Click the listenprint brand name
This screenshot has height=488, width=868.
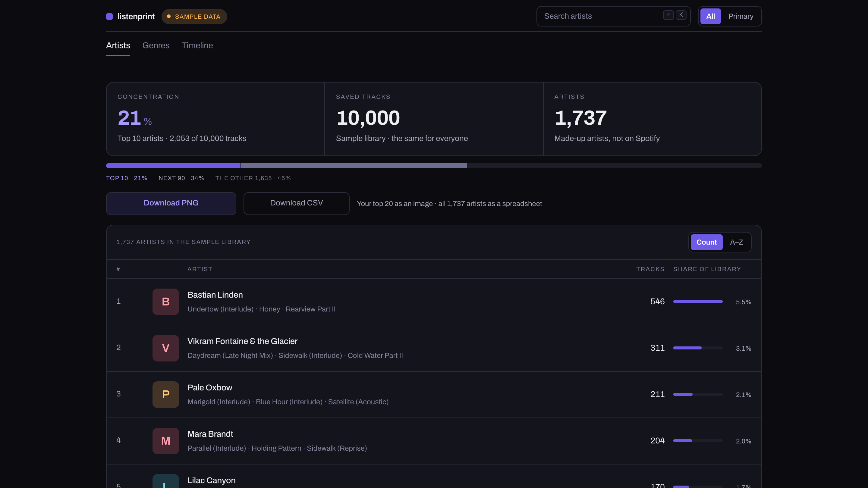136,17
